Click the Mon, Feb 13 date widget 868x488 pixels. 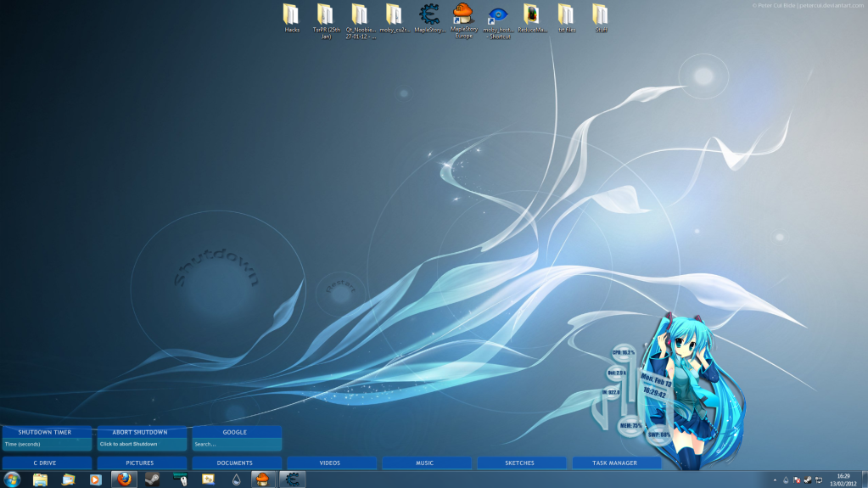[656, 380]
